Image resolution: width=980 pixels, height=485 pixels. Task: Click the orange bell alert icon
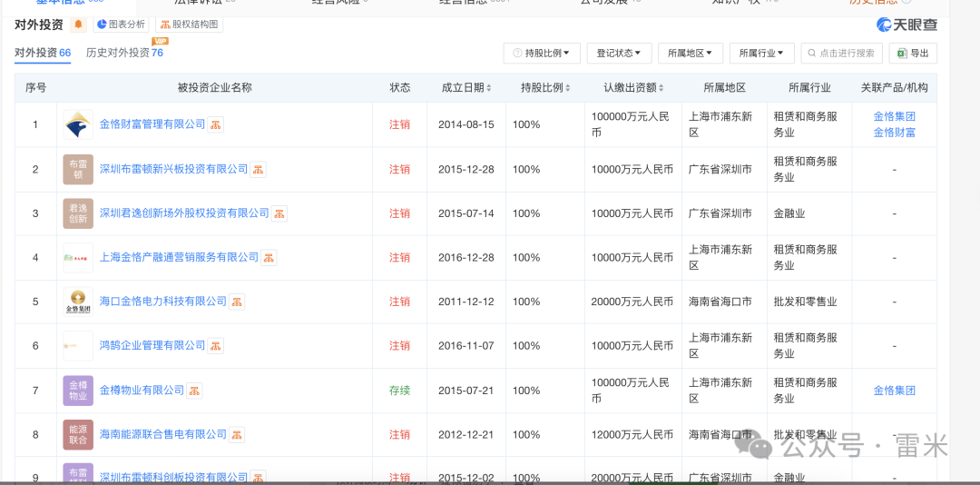click(x=78, y=25)
